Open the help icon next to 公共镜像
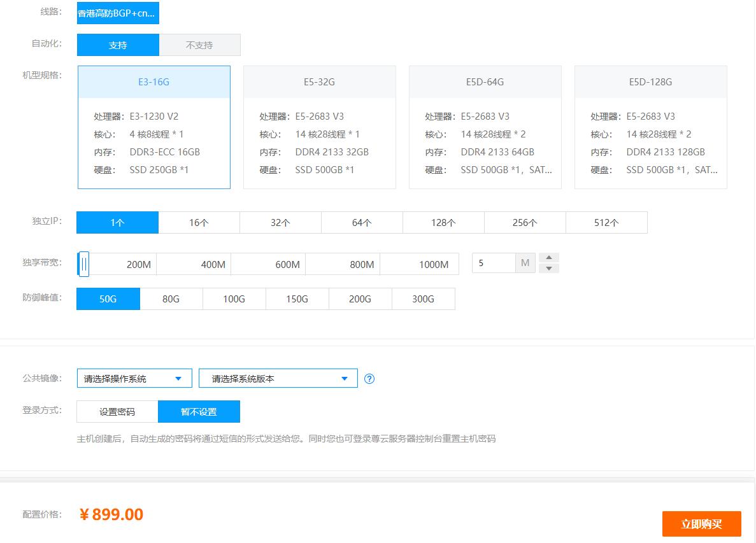Image resolution: width=756 pixels, height=543 pixels. point(369,378)
